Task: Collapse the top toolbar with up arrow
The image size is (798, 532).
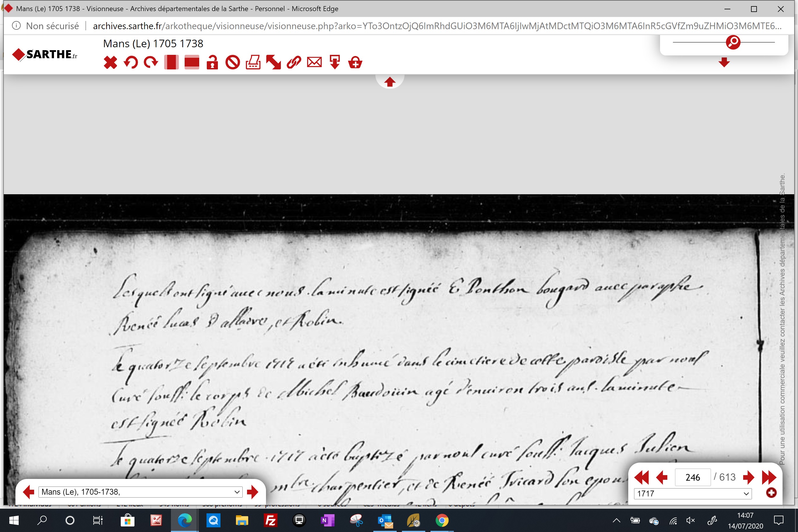Action: [x=390, y=82]
